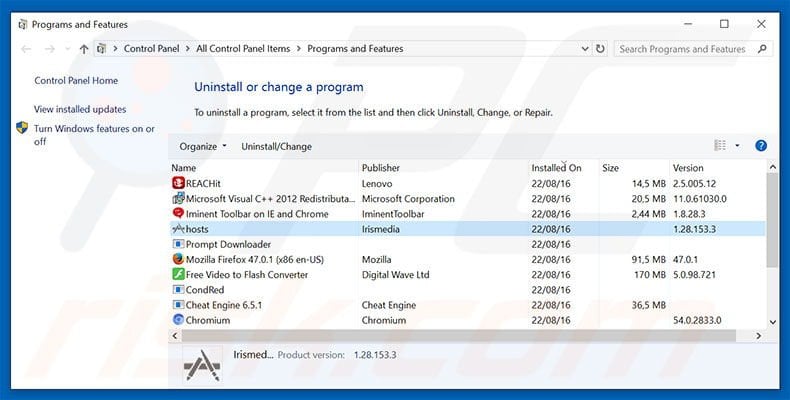
Task: Click the Uninstall/Change button
Action: tap(276, 146)
